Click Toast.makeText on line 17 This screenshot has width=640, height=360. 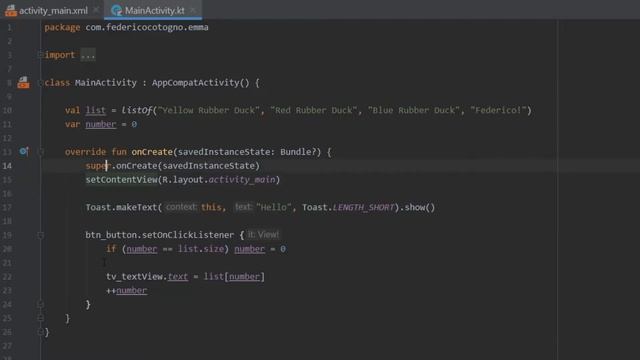coord(121,207)
